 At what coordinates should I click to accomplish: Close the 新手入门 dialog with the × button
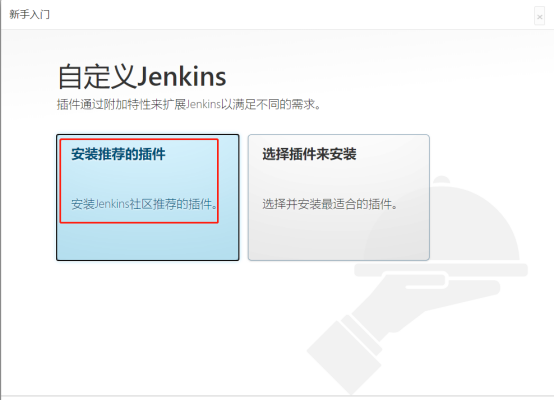[539, 16]
